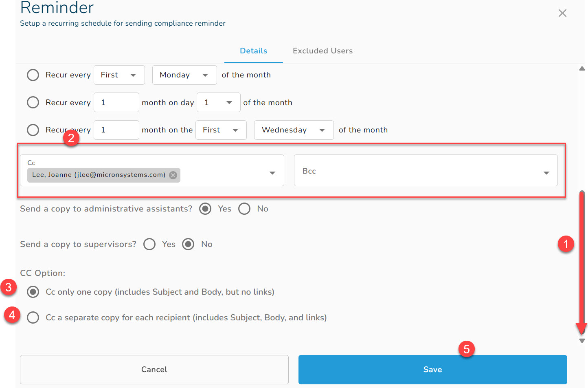The height and width of the screenshot is (388, 588).
Task: Click the scroll up arrow of the panel
Action: (x=582, y=68)
